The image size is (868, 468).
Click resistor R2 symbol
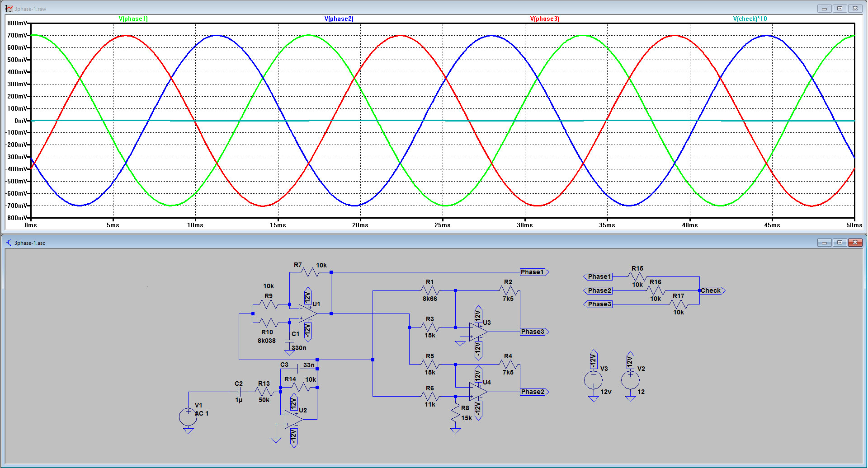pyautogui.click(x=508, y=290)
